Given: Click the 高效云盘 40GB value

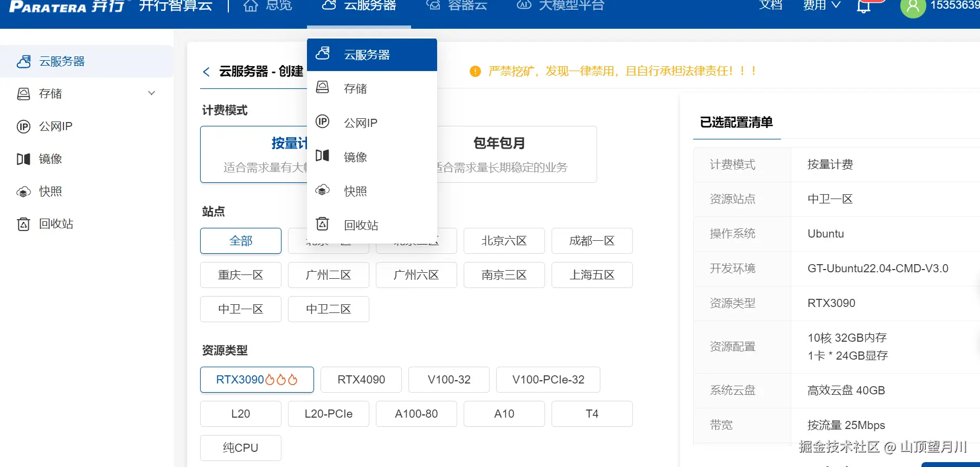Looking at the screenshot, I should coord(846,391).
